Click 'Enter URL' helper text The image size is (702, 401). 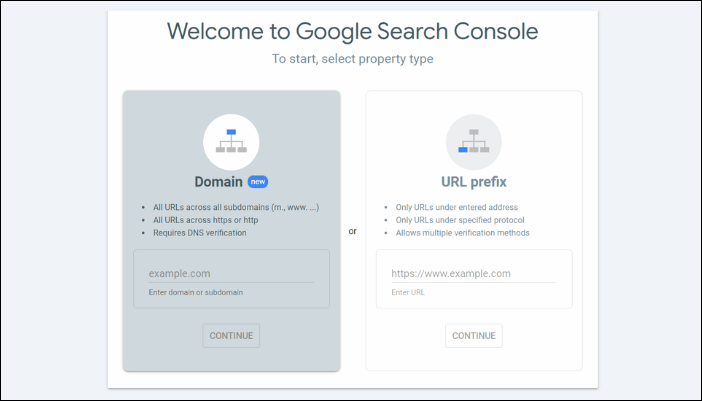click(x=408, y=292)
